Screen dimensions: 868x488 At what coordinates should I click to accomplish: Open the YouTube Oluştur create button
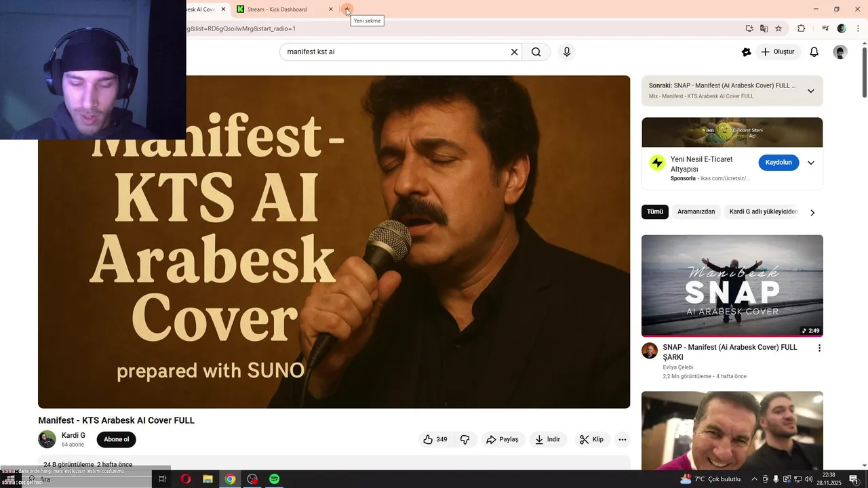pos(778,52)
